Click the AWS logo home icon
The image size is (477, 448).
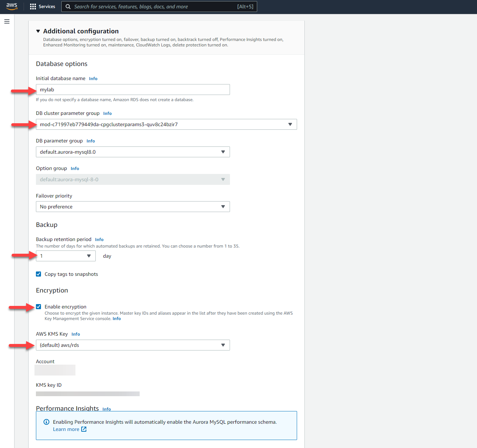pos(12,7)
